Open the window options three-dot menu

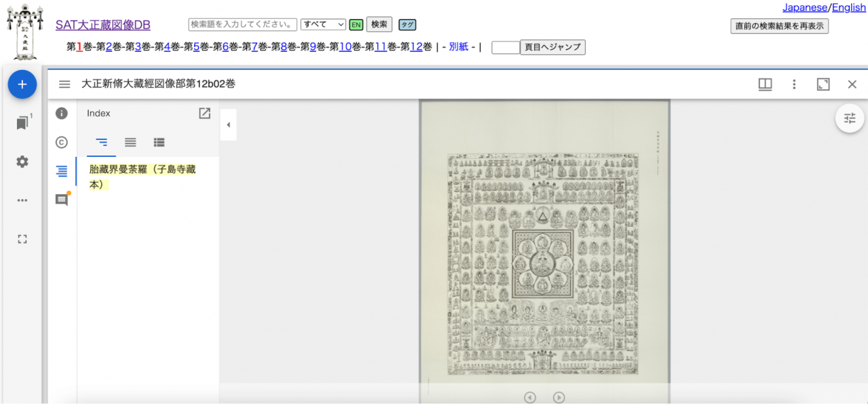click(x=794, y=84)
